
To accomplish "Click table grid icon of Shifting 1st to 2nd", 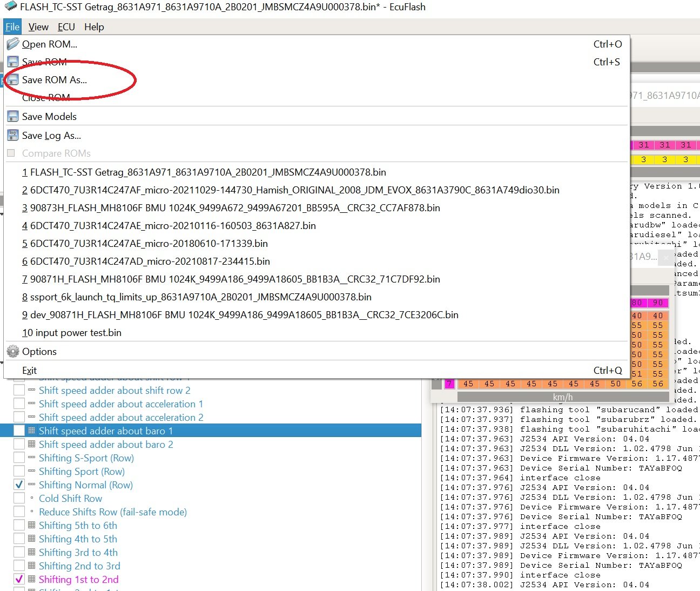I will (x=31, y=579).
